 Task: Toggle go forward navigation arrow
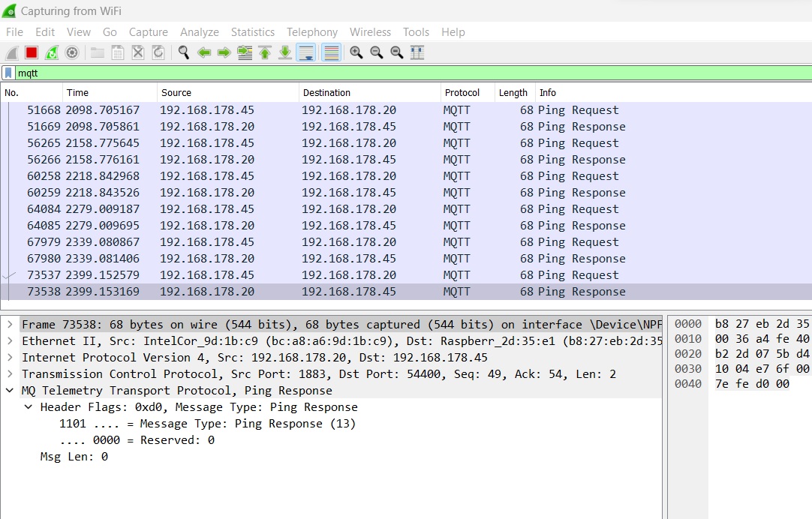223,52
